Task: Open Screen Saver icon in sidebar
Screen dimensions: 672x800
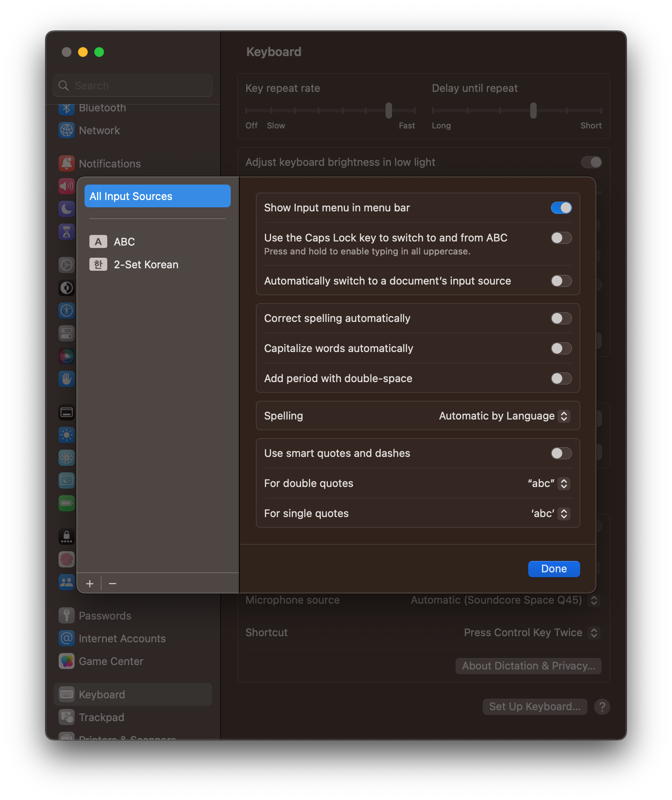Action: (67, 480)
